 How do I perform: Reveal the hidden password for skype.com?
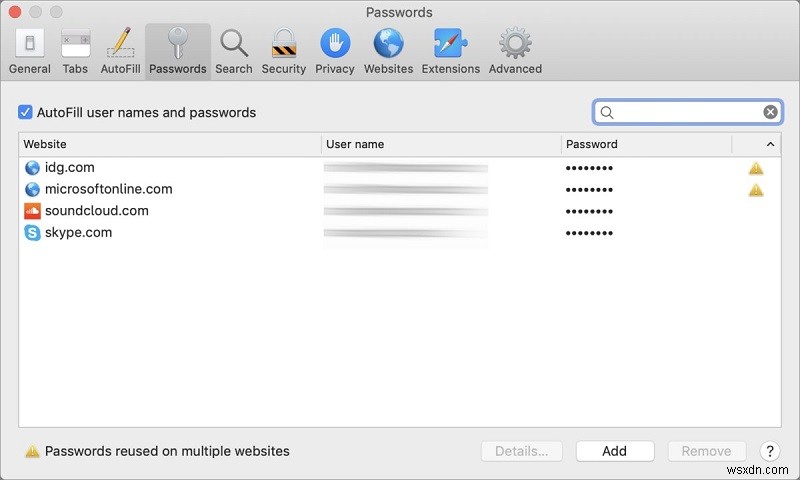tap(589, 233)
